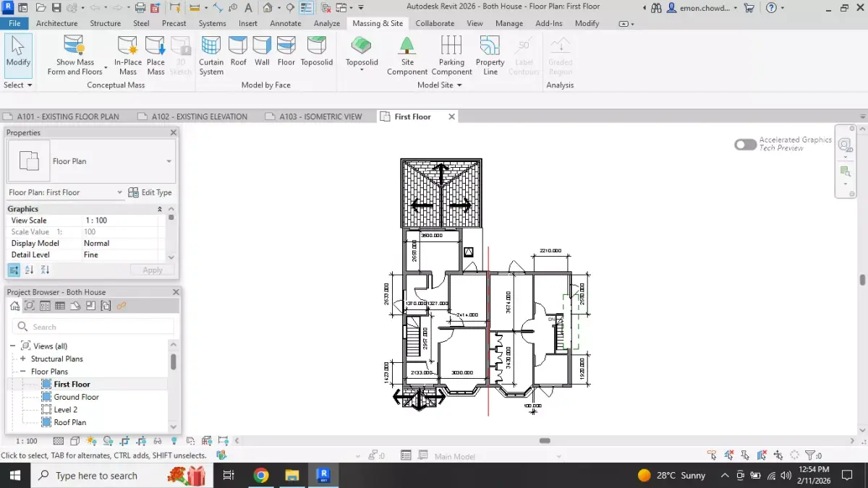This screenshot has height=488, width=868.
Task: Toggle Shadows icon in view control bar
Action: [x=108, y=441]
